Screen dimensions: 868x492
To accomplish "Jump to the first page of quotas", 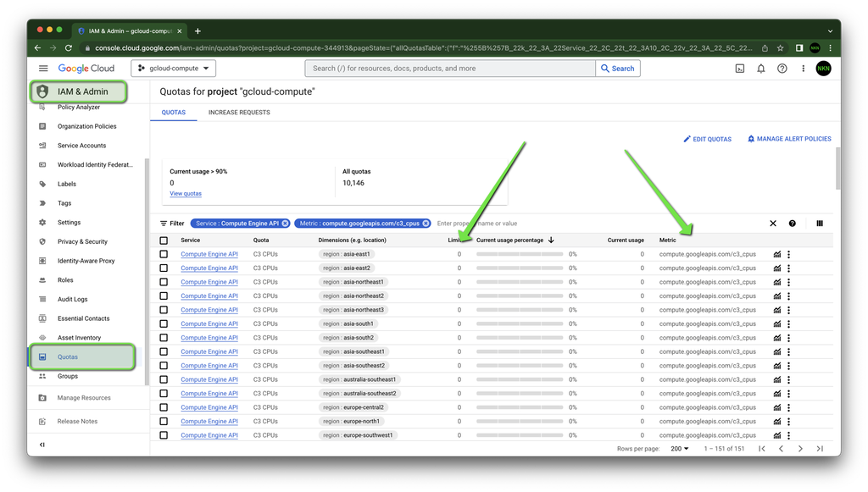I will coord(762,449).
